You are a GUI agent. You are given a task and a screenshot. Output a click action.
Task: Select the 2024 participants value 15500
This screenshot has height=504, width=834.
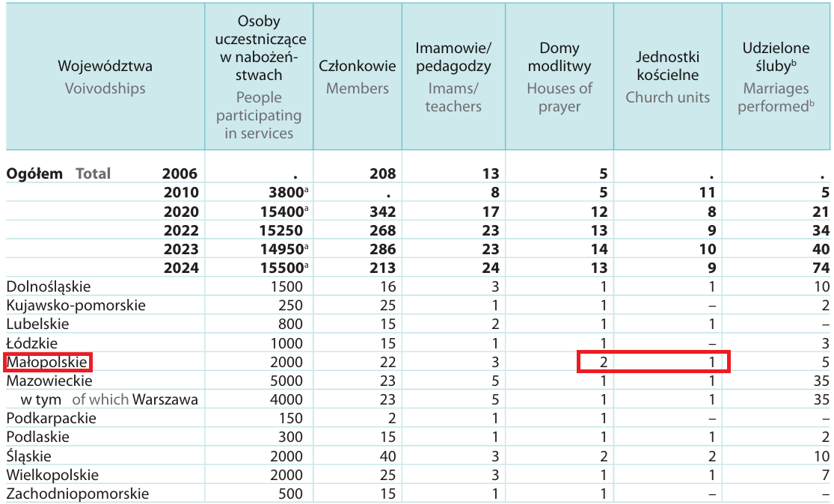point(282,268)
